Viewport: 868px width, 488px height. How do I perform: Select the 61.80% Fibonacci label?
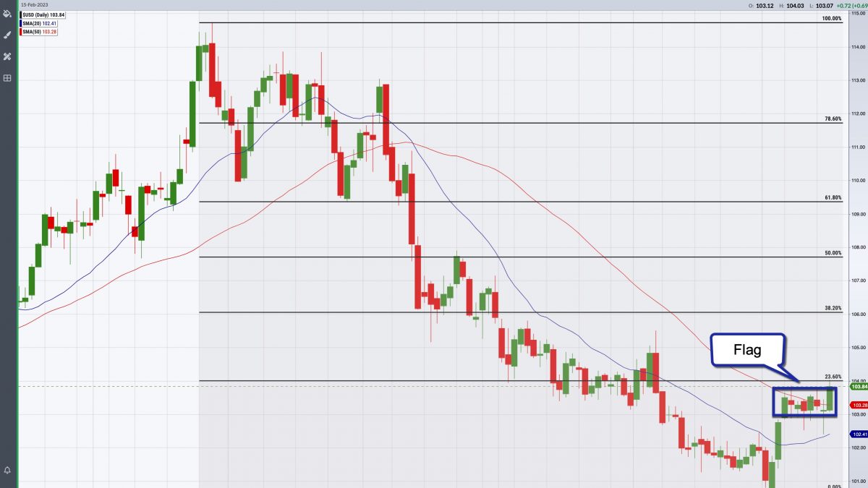833,197
